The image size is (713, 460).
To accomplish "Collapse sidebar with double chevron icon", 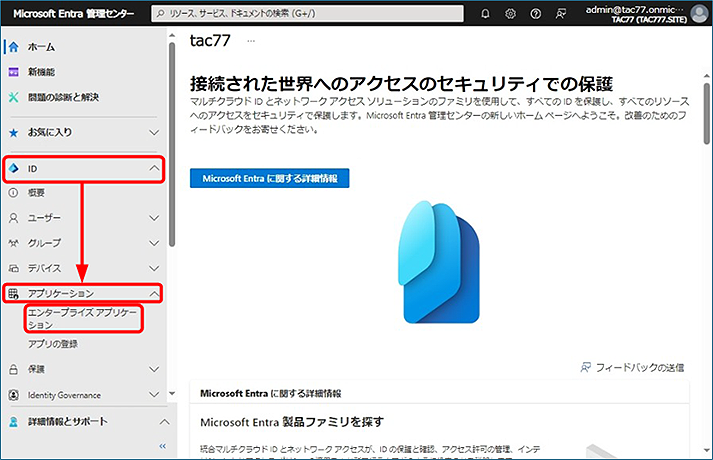I will (x=163, y=446).
